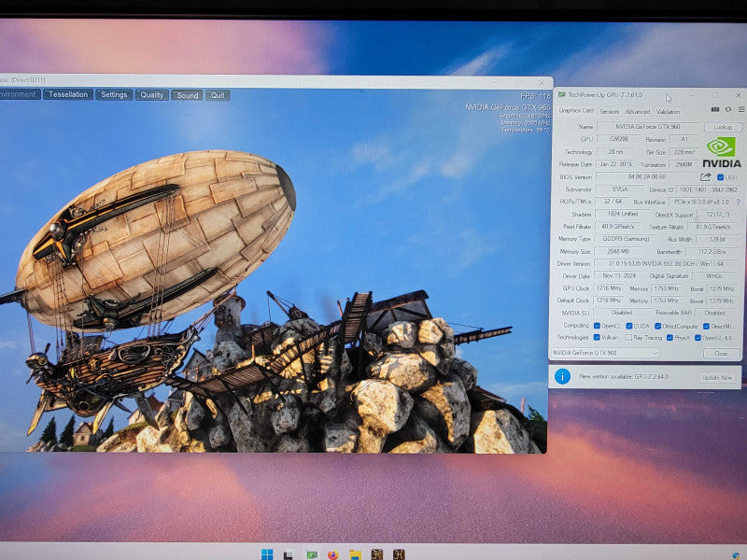This screenshot has width=747, height=560.
Task: Launch Firefox from the taskbar
Action: 333,554
